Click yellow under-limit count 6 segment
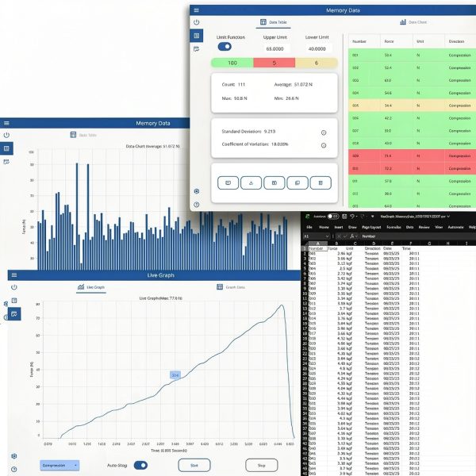Viewport: 476px width, 476px height. [317, 63]
